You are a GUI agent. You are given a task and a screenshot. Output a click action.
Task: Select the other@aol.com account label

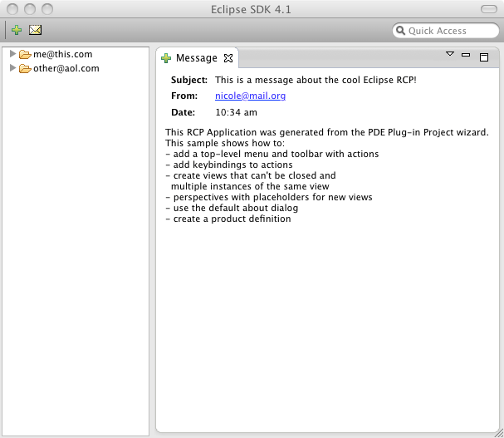tap(66, 68)
